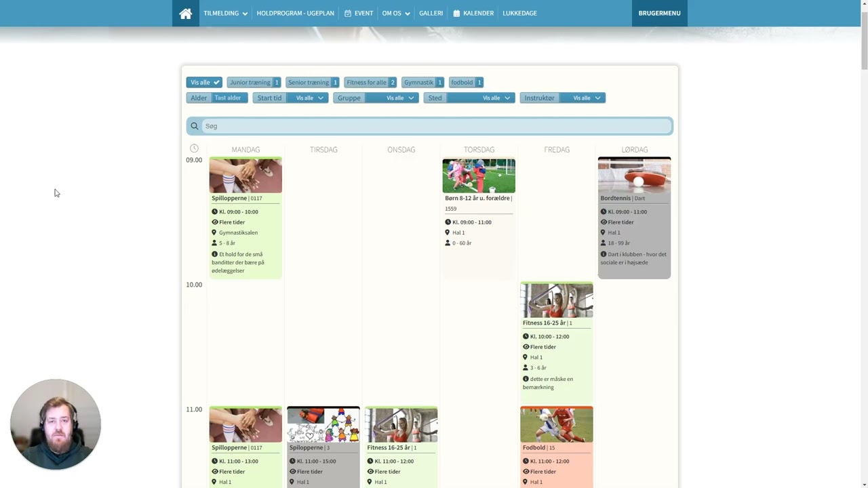Click the children playing thumbnail on Thursday
The height and width of the screenshot is (488, 868).
(479, 176)
